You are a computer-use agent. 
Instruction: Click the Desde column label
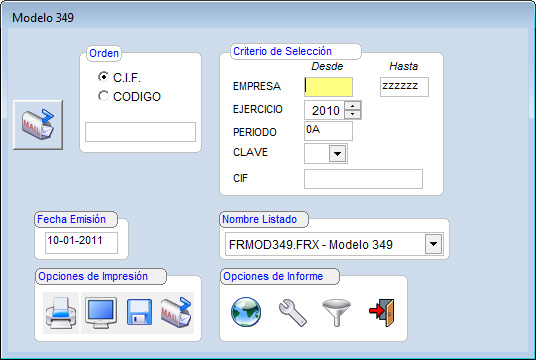327,66
